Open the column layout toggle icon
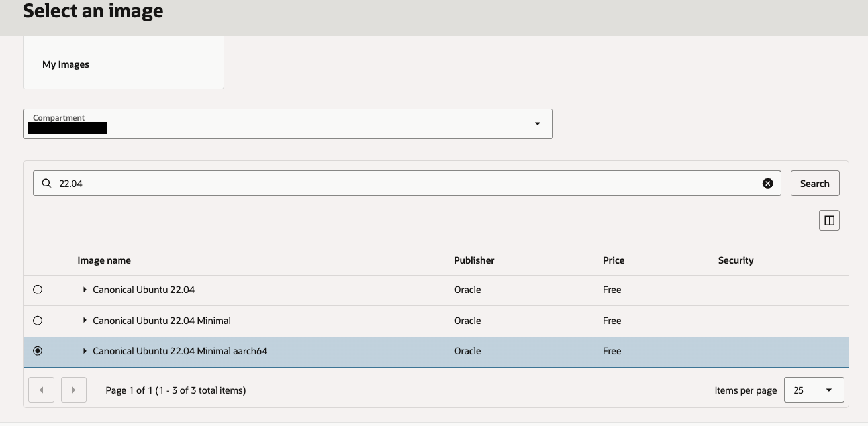 [829, 221]
